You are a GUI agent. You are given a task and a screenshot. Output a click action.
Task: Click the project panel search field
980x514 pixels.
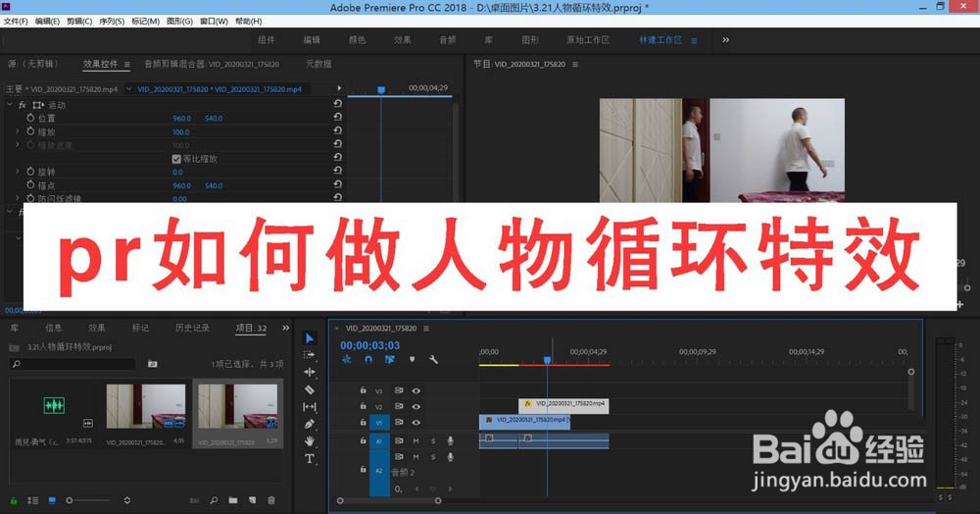73,364
